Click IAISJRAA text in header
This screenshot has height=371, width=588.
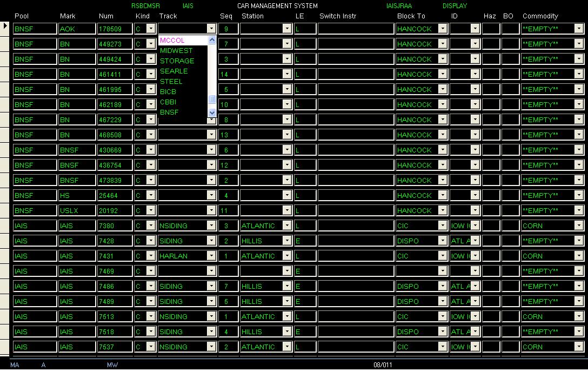tap(399, 5)
